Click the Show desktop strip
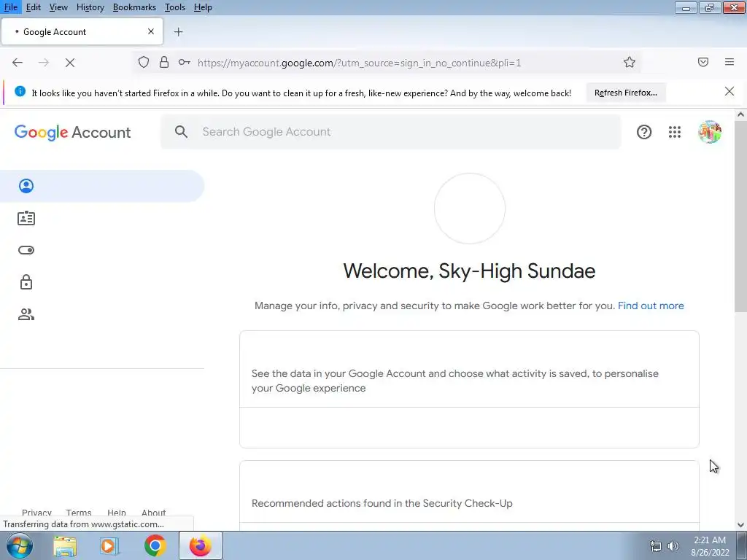This screenshot has height=560, width=747. (742, 545)
